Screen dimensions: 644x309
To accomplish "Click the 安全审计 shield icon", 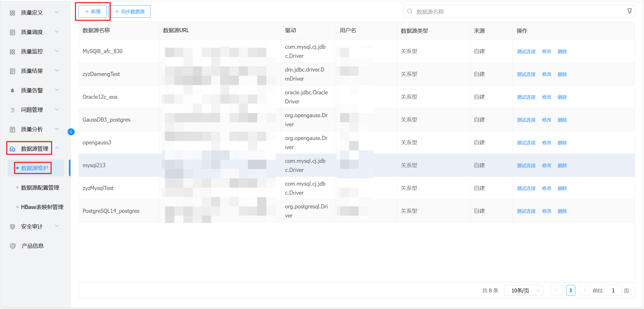I will pyautogui.click(x=12, y=227).
